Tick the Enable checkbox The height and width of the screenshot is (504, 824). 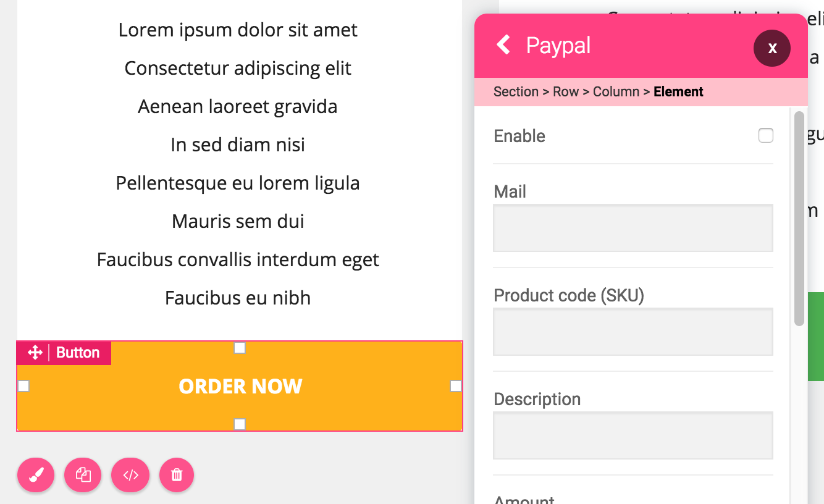[x=765, y=135]
